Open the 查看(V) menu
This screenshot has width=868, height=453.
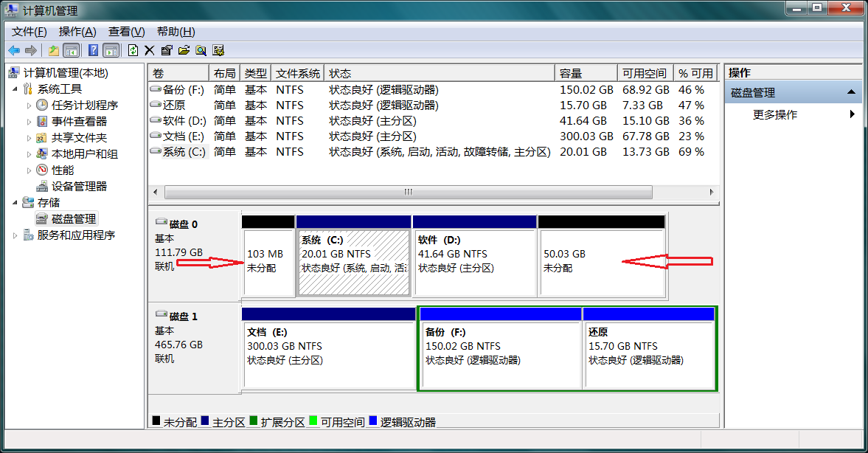(x=126, y=32)
